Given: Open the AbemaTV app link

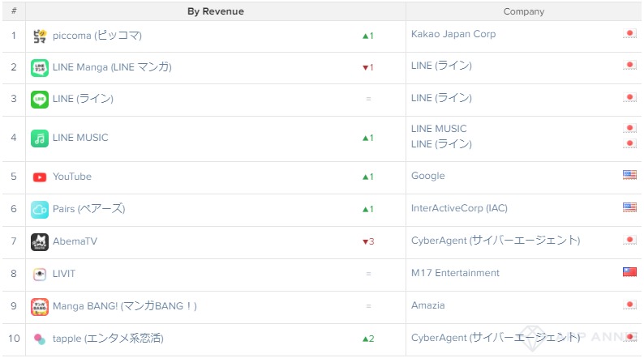Looking at the screenshot, I should click(75, 241).
